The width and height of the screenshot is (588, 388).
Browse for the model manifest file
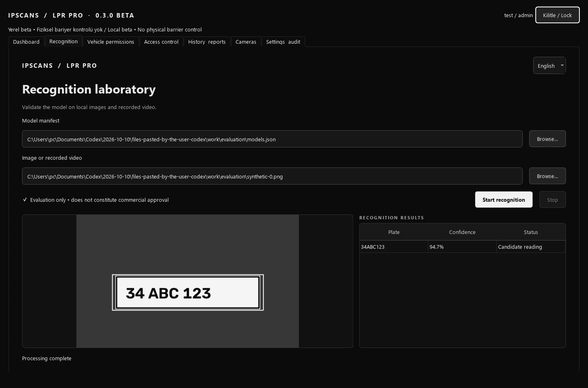pyautogui.click(x=547, y=139)
